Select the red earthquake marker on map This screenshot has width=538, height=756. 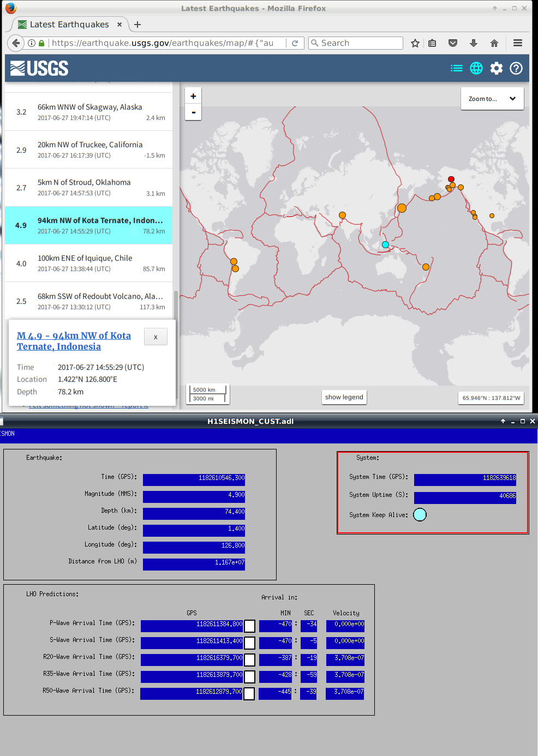point(451,179)
